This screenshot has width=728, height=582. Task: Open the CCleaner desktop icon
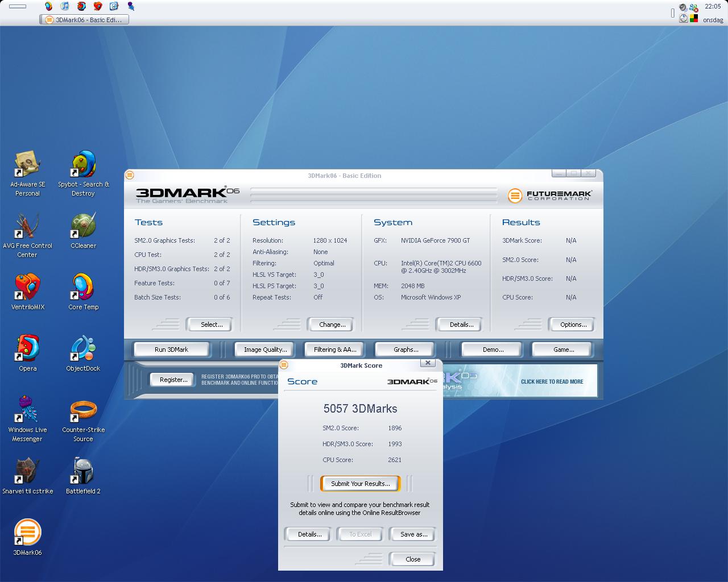(83, 231)
